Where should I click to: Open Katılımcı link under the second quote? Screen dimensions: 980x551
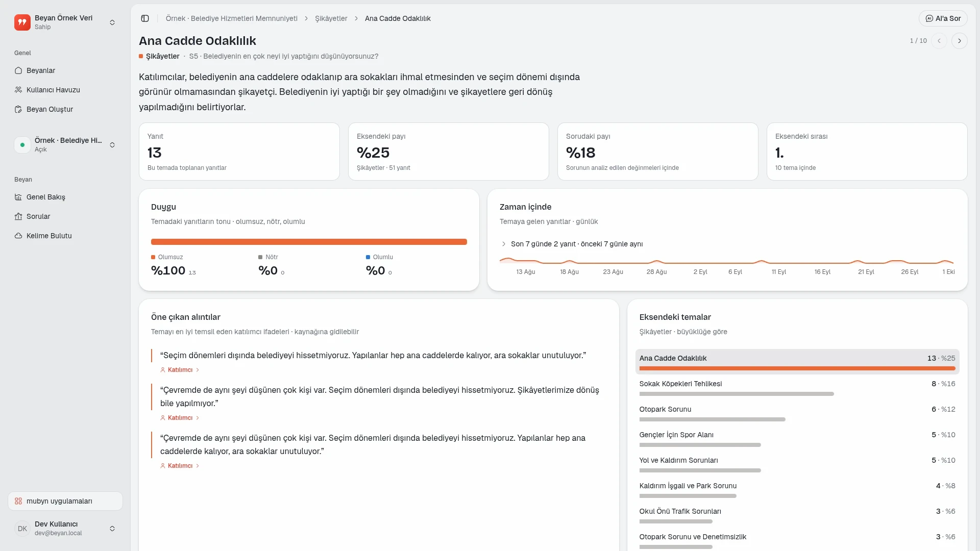point(180,418)
